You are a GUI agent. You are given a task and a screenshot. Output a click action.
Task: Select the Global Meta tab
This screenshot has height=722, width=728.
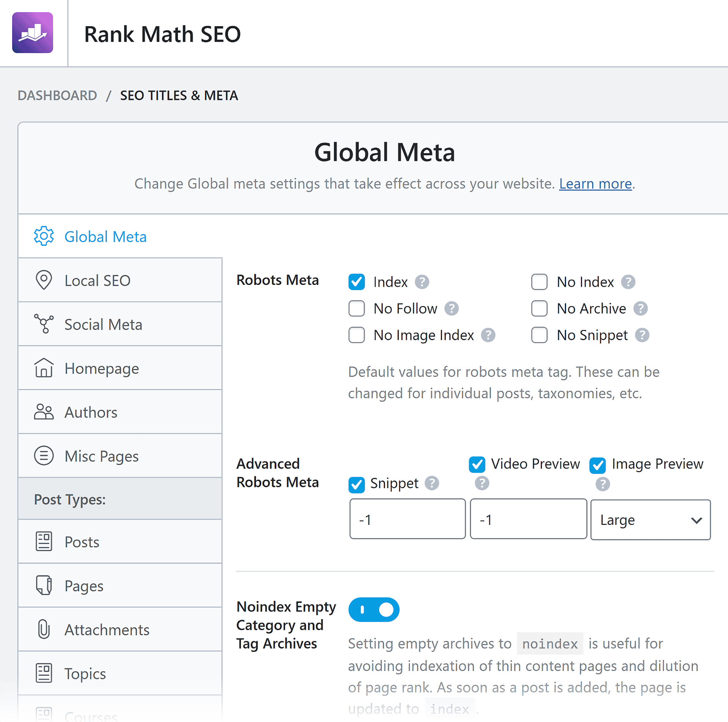(x=105, y=236)
